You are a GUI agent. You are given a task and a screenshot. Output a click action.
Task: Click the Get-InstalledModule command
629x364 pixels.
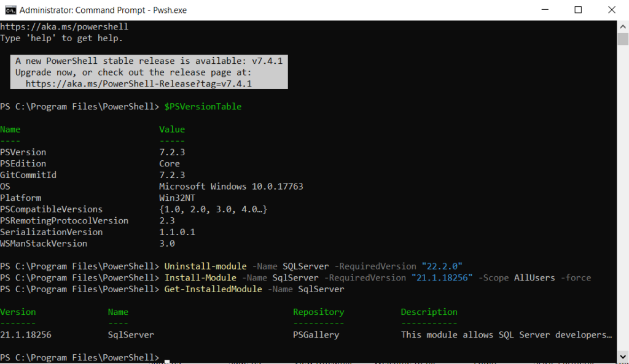pos(213,288)
